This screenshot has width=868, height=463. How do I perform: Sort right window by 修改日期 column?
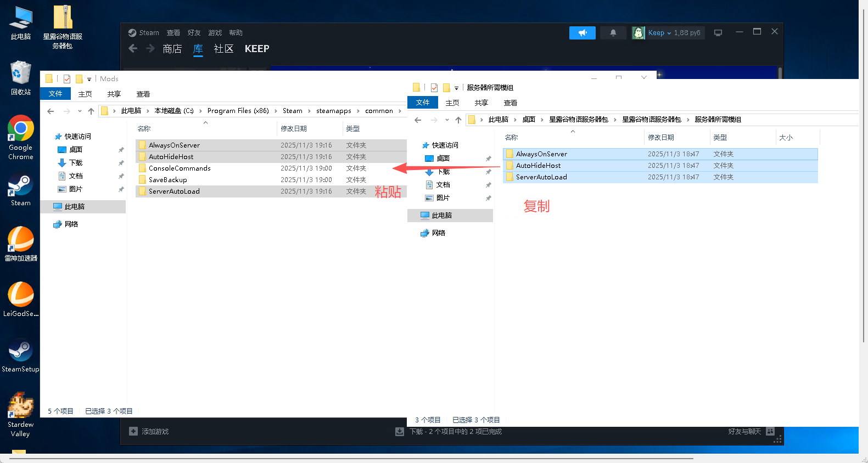coord(661,138)
